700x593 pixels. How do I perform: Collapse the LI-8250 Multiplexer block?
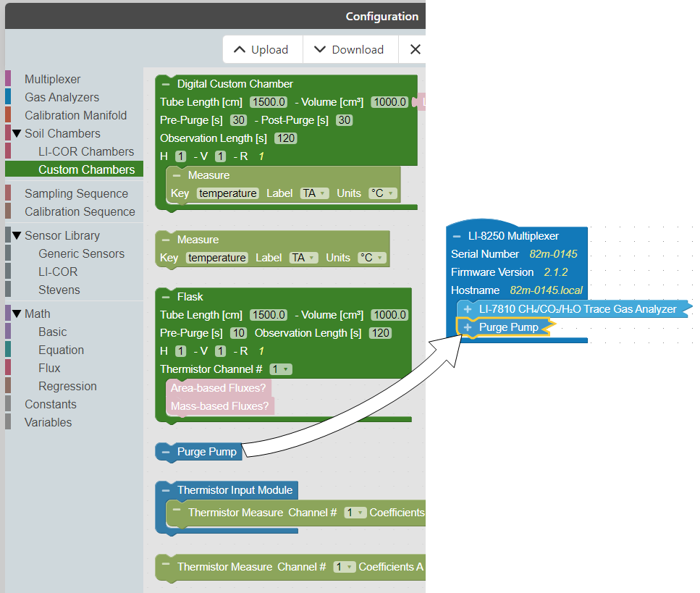click(457, 236)
